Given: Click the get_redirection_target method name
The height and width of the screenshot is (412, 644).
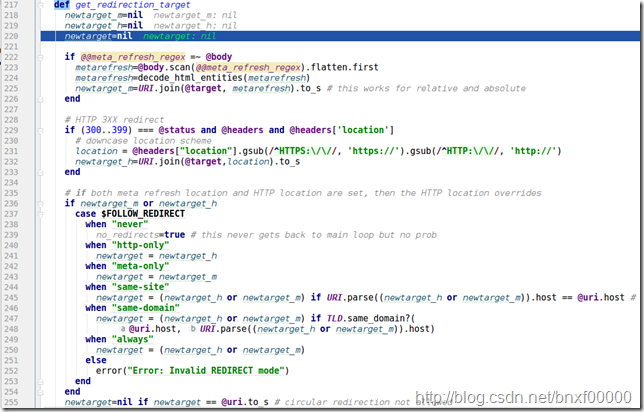Looking at the screenshot, I should tap(133, 5).
